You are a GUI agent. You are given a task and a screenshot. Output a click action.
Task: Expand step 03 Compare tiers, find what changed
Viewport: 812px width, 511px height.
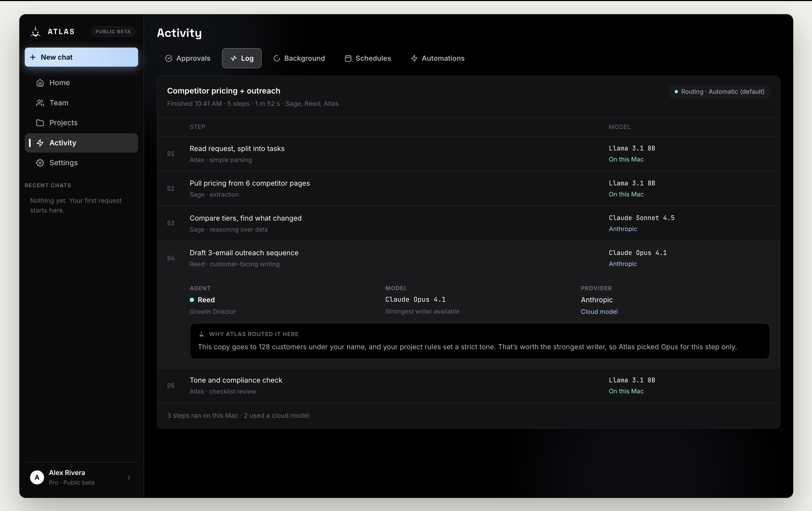(468, 224)
